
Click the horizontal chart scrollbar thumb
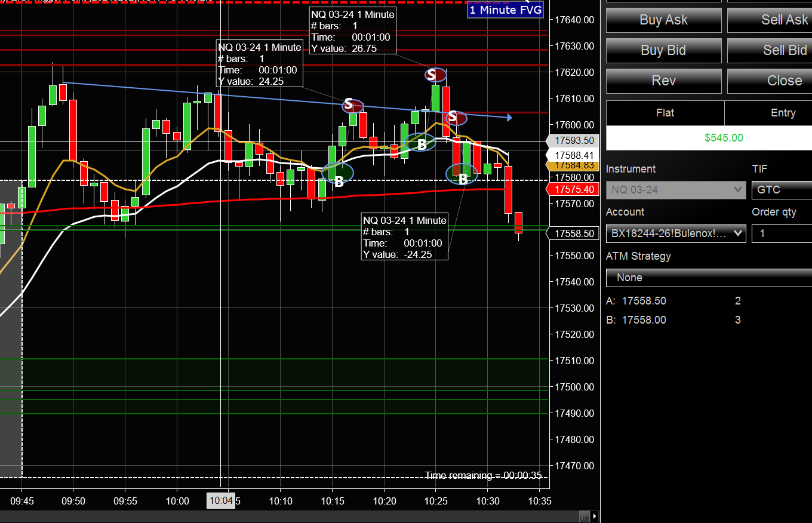click(x=585, y=516)
